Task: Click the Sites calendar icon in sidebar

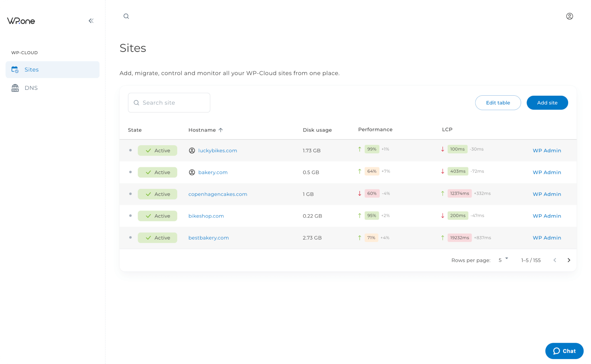Action: click(x=15, y=69)
